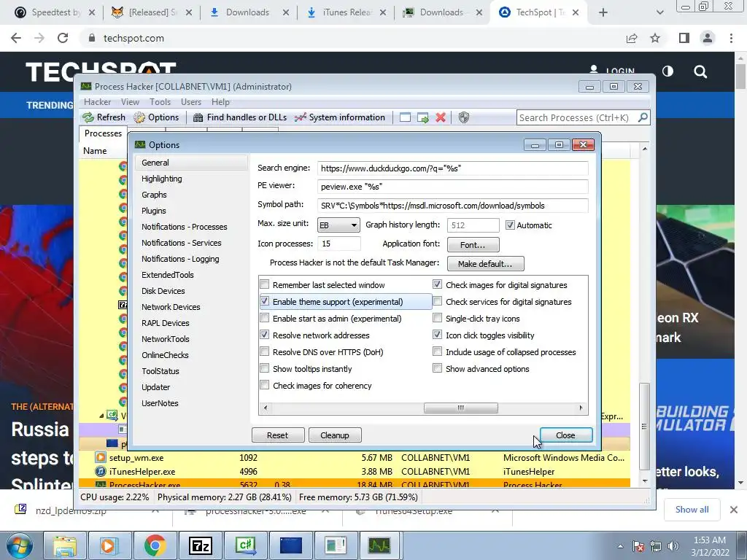747x560 pixels.
Task: Open Max. size unit EB dropdown
Action: 338,225
